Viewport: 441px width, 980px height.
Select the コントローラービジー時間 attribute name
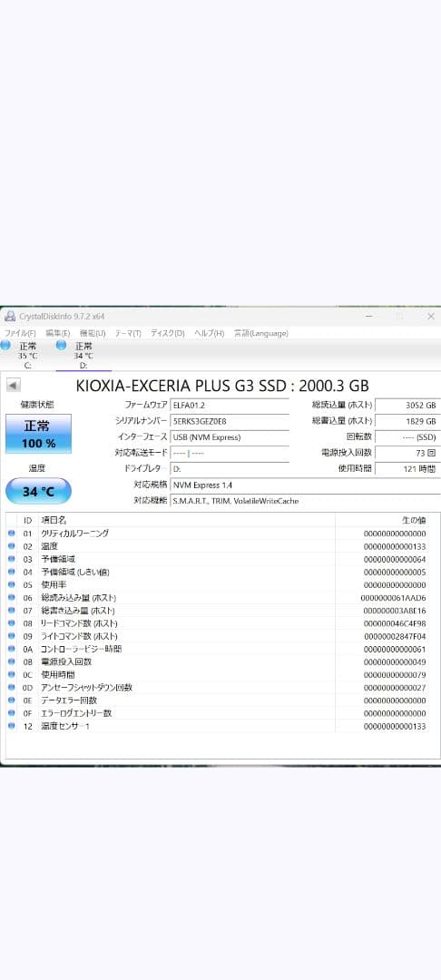coord(81,649)
